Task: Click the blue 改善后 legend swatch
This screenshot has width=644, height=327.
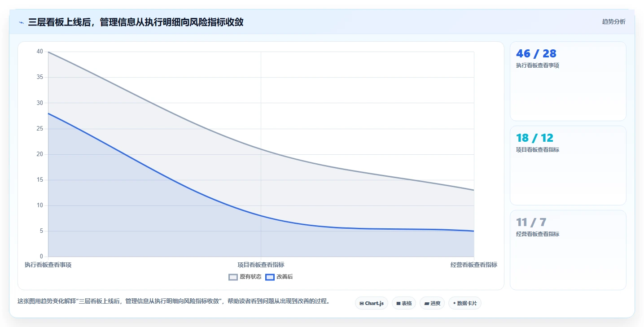Action: 270,277
